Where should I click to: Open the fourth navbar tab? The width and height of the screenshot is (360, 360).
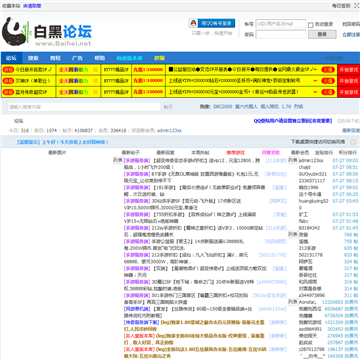pyautogui.click(x=77, y=58)
